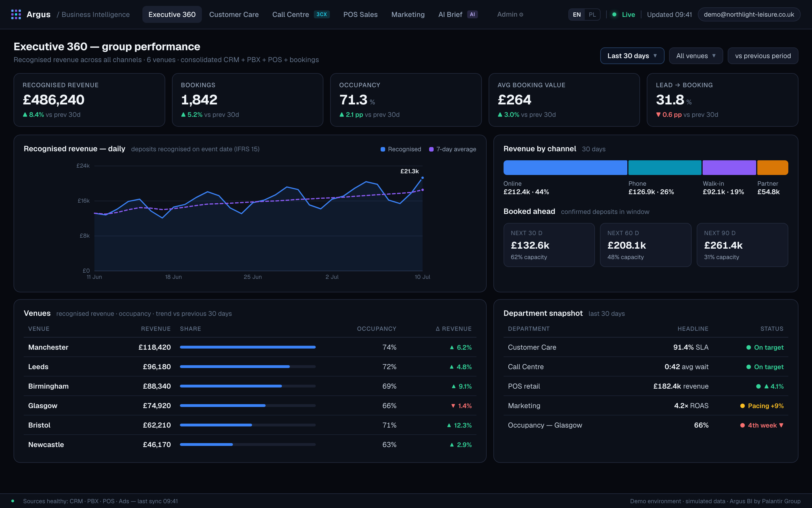Click the Manchester venue row name

click(48, 347)
